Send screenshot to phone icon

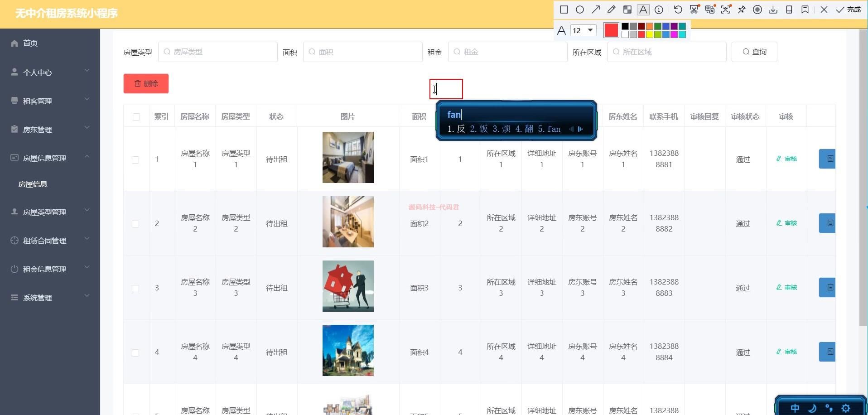click(x=789, y=10)
